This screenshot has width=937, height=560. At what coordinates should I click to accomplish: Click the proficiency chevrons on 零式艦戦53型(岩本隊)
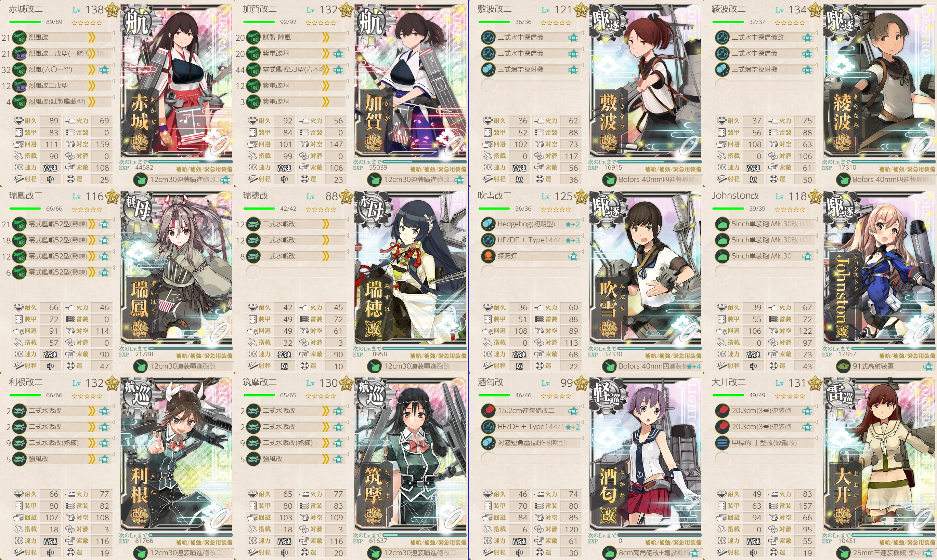pyautogui.click(x=326, y=69)
